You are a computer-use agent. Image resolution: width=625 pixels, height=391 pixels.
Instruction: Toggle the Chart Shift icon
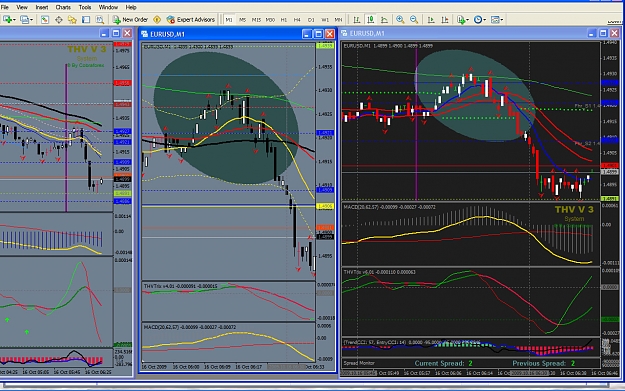[445, 20]
